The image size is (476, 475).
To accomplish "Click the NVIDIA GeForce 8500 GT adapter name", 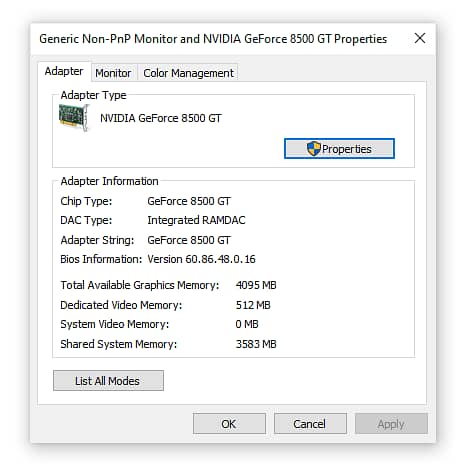I will 161,118.
